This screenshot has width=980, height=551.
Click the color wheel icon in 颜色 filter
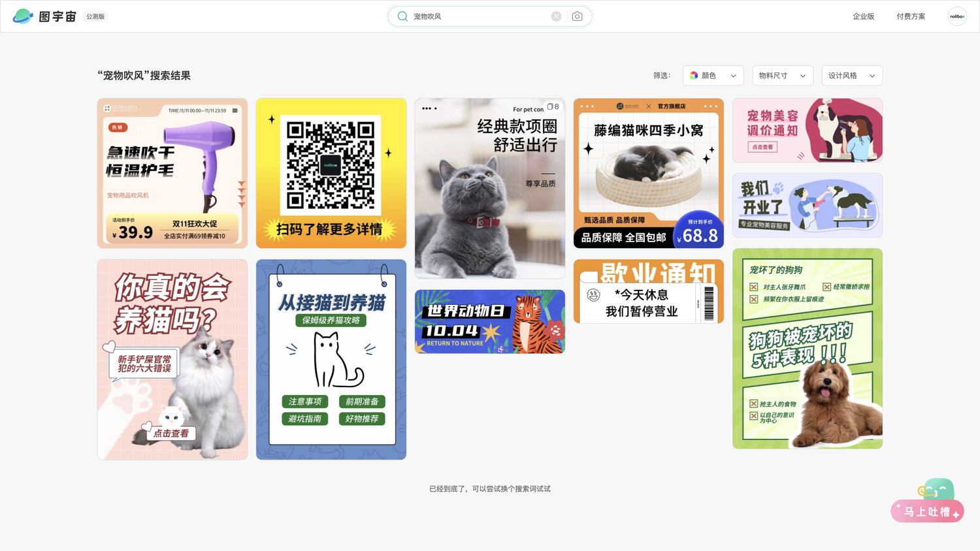click(694, 76)
